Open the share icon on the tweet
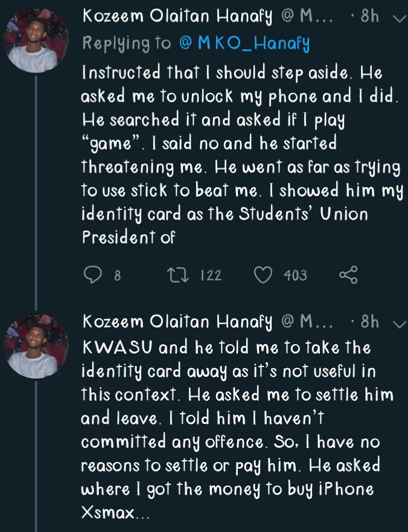Screen dimensions: 408x532 (349, 275)
